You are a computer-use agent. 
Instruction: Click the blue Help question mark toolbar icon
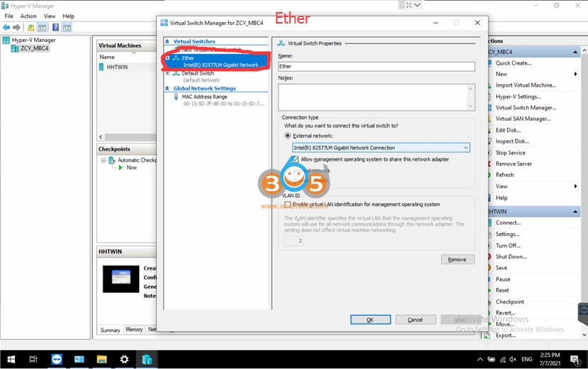(x=55, y=27)
